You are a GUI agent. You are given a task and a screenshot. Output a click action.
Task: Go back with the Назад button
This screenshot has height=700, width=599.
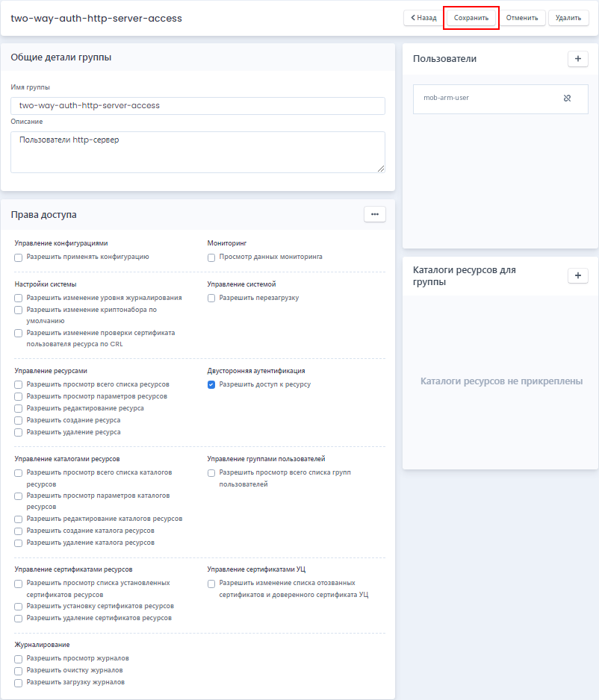[423, 18]
